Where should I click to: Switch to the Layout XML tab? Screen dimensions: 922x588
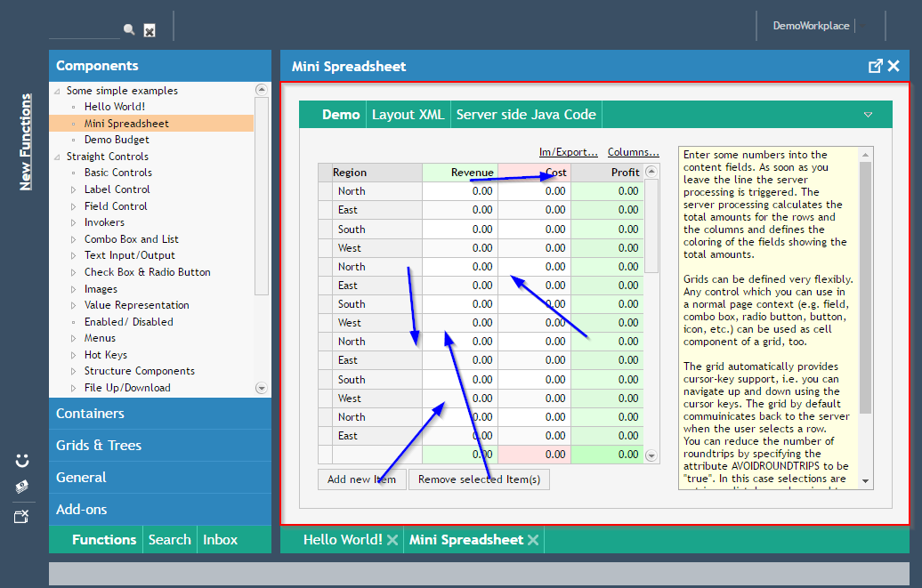[x=408, y=115]
